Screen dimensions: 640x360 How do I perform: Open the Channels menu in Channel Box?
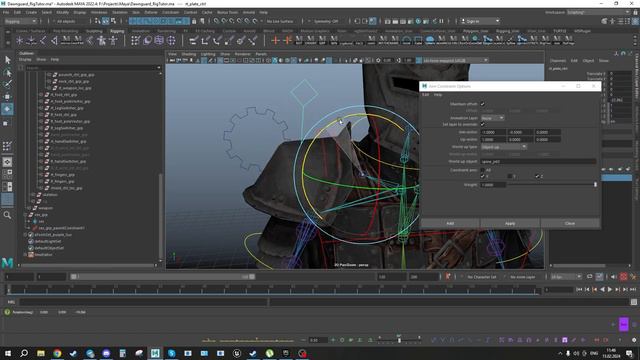(558, 60)
